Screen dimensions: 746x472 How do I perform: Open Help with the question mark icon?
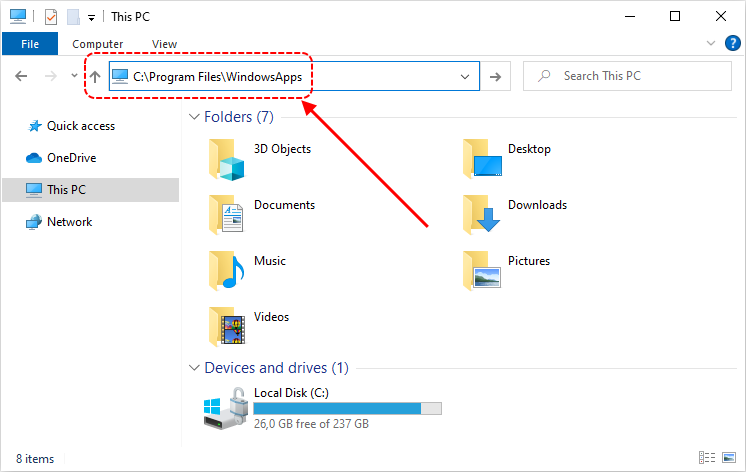[733, 43]
